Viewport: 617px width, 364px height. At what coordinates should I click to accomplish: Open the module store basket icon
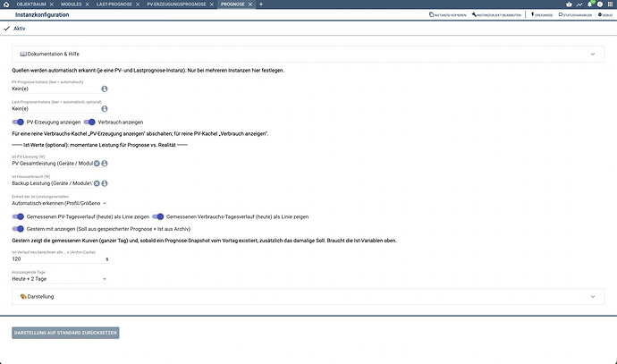pyautogui.click(x=569, y=4)
